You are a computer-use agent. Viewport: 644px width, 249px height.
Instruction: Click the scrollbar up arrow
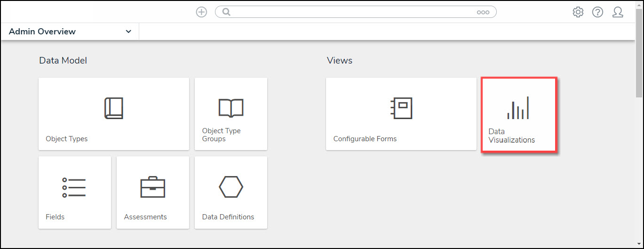[x=639, y=4]
